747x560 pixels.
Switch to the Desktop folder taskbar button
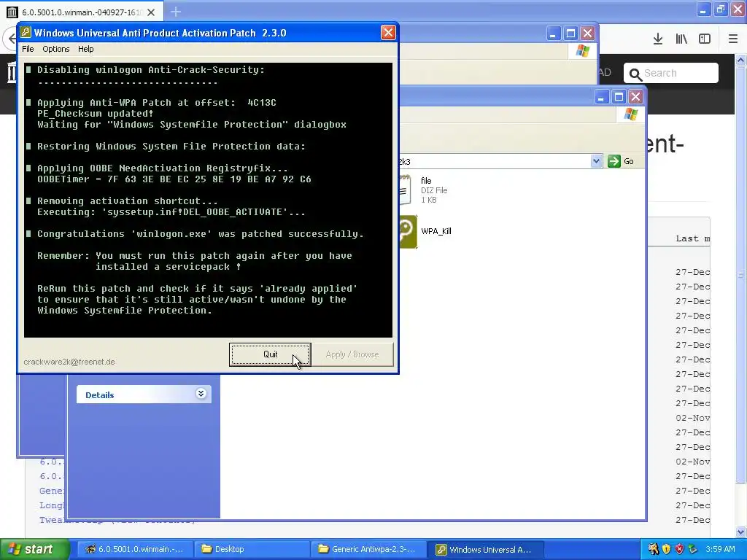[x=252, y=549]
